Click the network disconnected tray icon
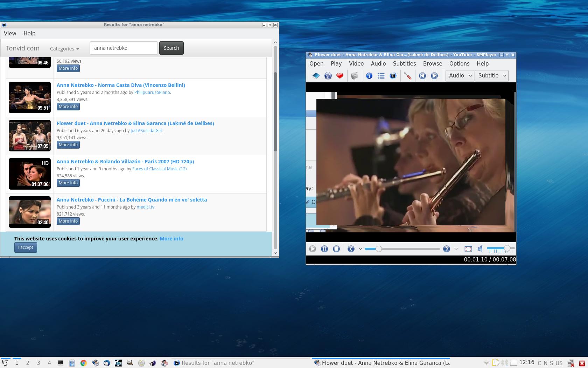Screen dimensions: 588x368 pyautogui.click(x=571, y=363)
